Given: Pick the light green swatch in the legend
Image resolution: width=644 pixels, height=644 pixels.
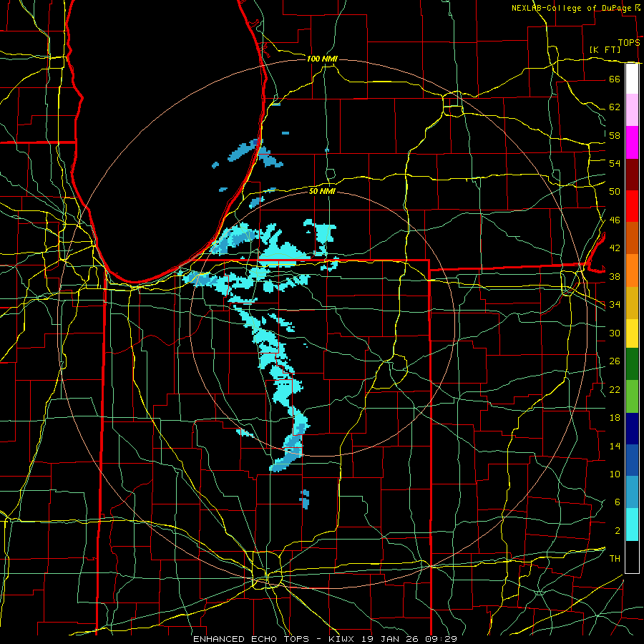Looking at the screenshot, I should pos(632,396).
